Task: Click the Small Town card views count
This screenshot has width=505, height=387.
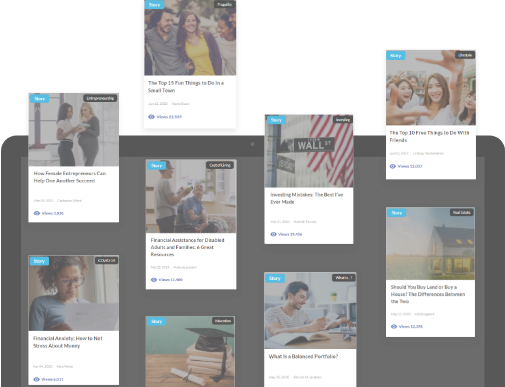Action: coord(169,117)
